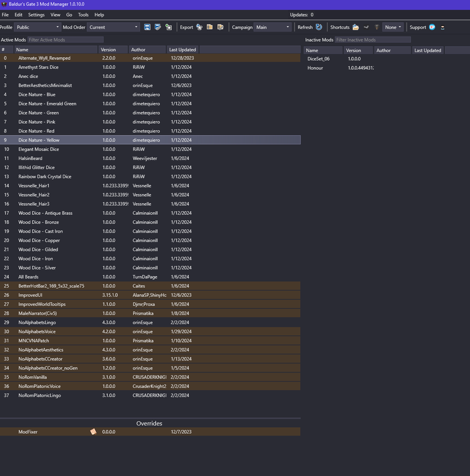Viewport: 470px width, 476px height.
Task: Select the DiceSet_06 inactive mod
Action: [x=387, y=59]
